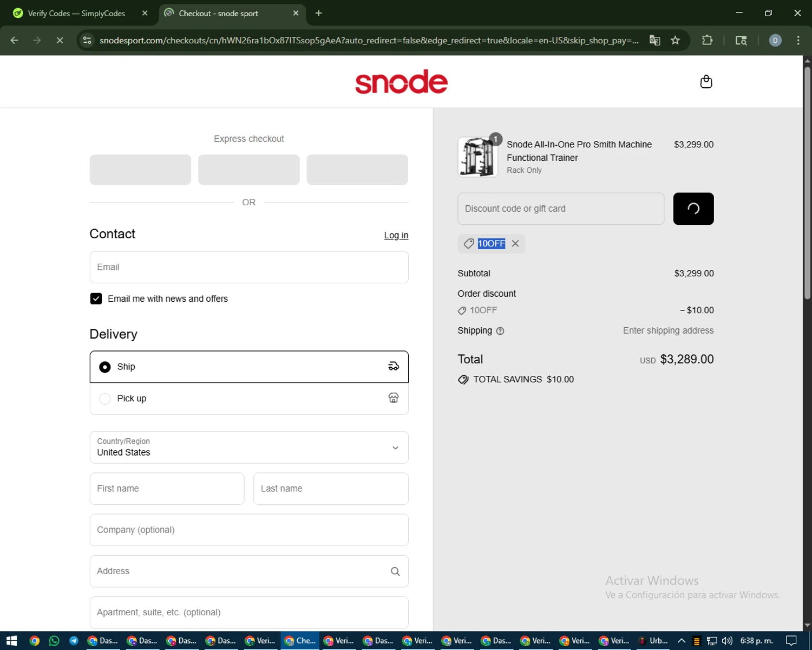Click the Ship delivery truck icon
The width and height of the screenshot is (812, 650).
point(394,367)
